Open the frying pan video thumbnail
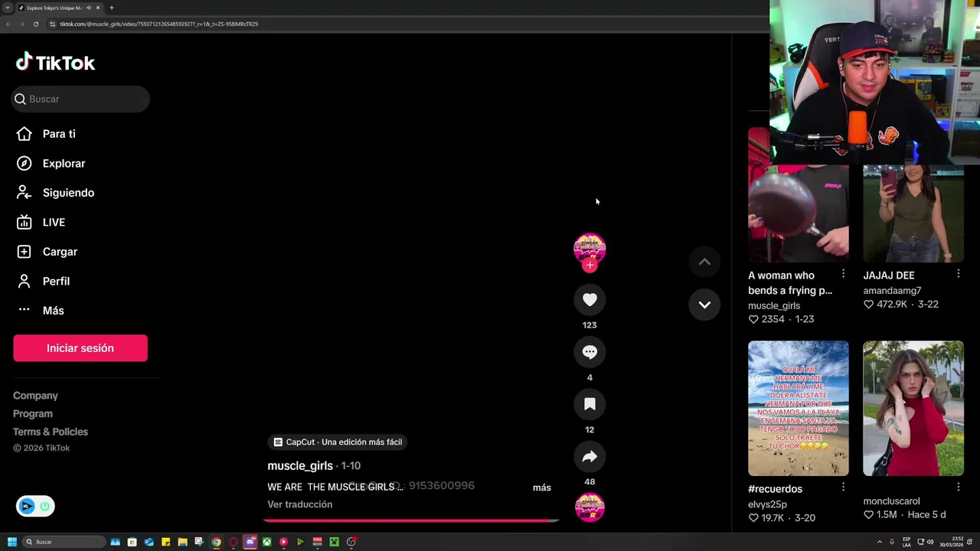 (x=799, y=195)
